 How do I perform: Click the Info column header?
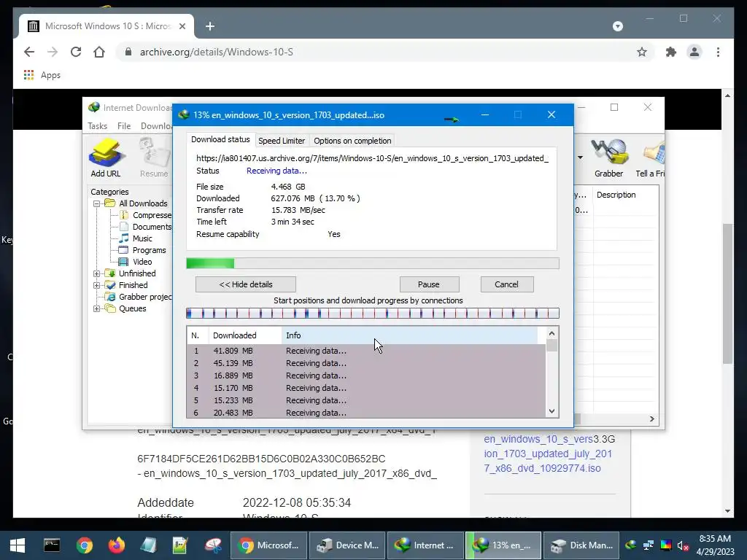pyautogui.click(x=410, y=335)
